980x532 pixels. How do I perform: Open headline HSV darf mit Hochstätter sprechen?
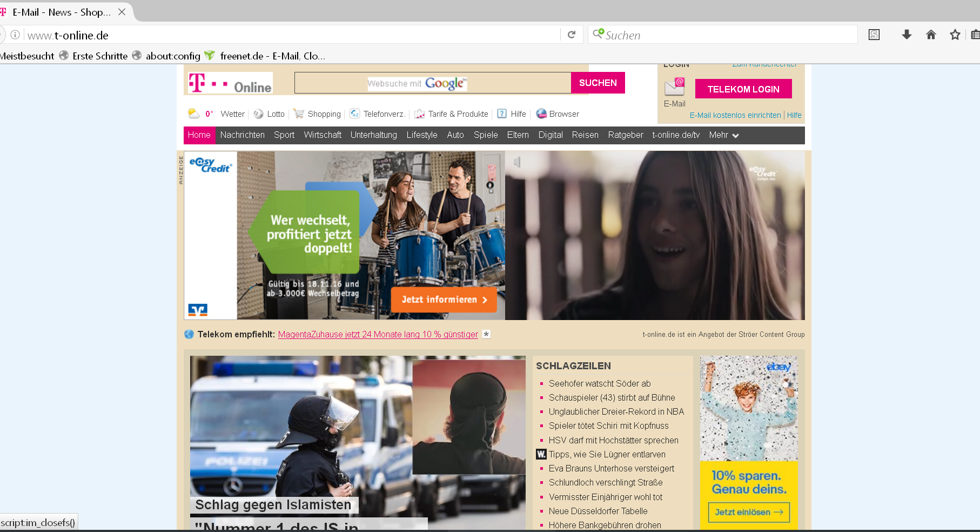(614, 440)
